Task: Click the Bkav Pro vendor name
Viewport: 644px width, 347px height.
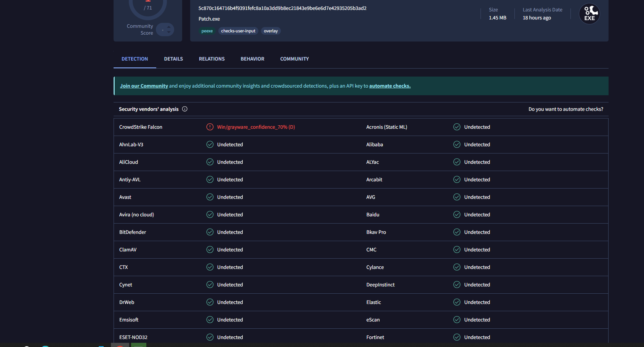Action: 376,232
